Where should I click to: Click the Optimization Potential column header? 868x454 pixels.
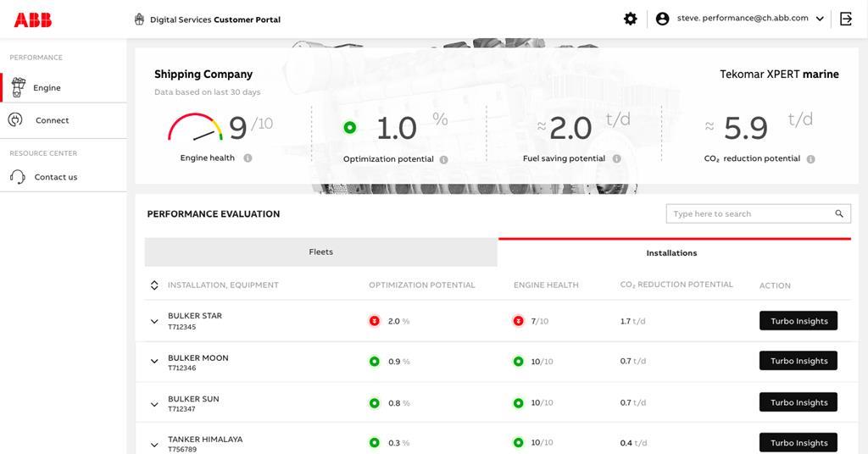click(x=422, y=285)
